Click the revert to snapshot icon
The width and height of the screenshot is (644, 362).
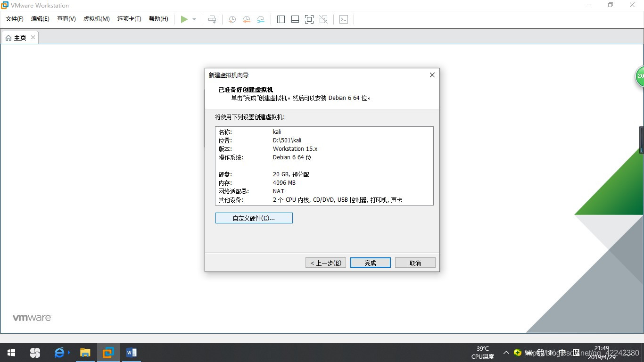[247, 19]
